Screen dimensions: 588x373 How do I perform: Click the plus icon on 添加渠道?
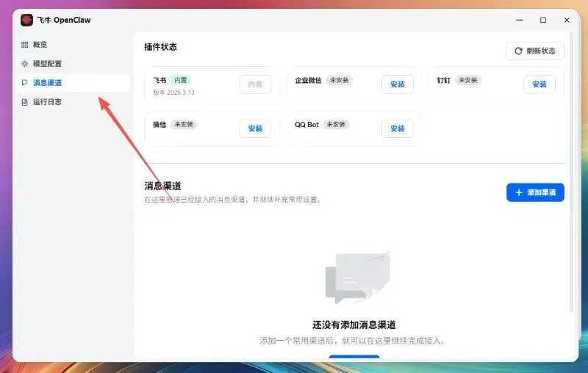click(x=519, y=192)
